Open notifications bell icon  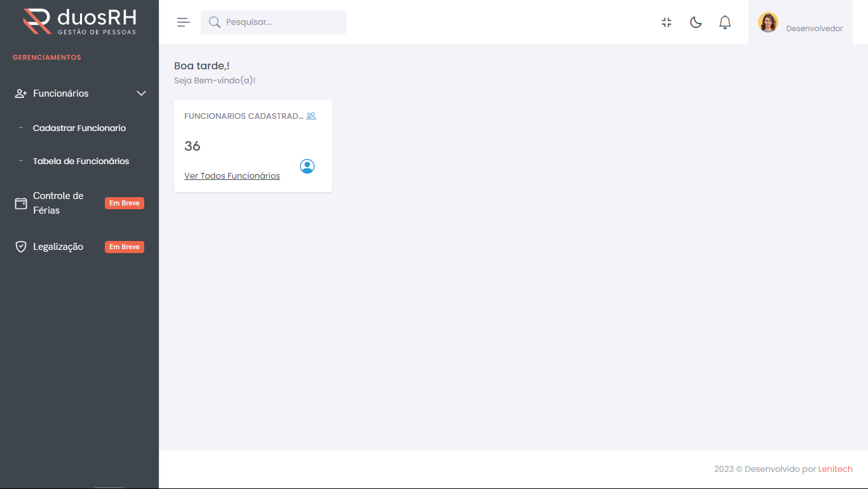point(725,22)
